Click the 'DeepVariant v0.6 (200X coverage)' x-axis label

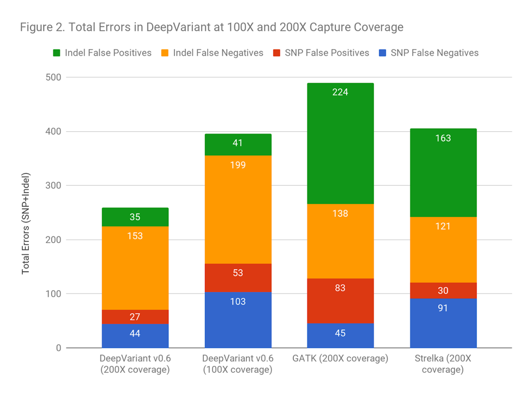pyautogui.click(x=135, y=364)
